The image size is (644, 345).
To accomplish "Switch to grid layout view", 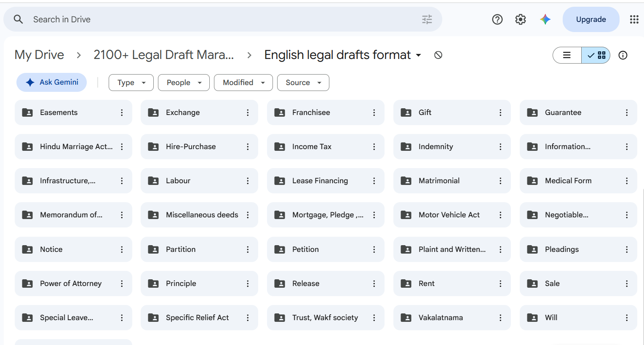I will (x=596, y=55).
